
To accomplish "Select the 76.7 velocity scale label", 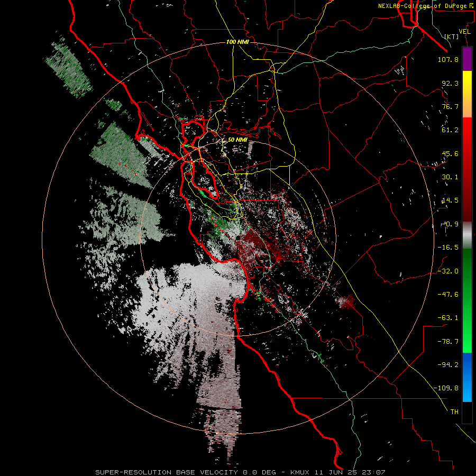I will [450, 106].
